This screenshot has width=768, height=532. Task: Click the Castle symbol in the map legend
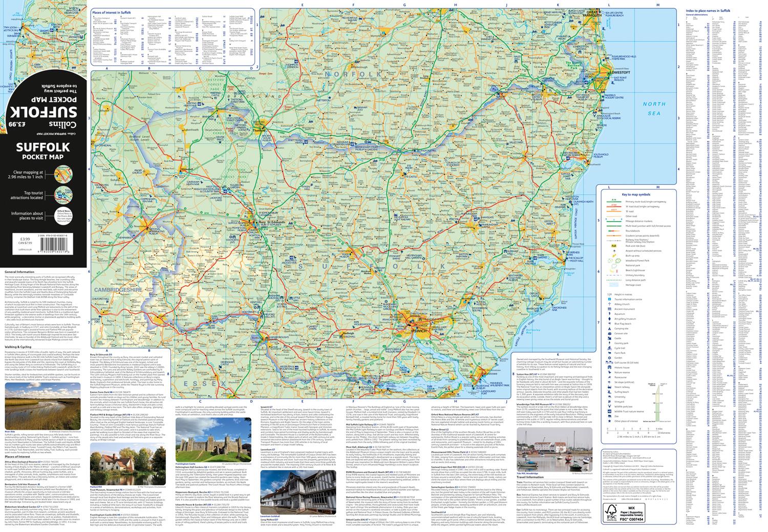click(610, 338)
